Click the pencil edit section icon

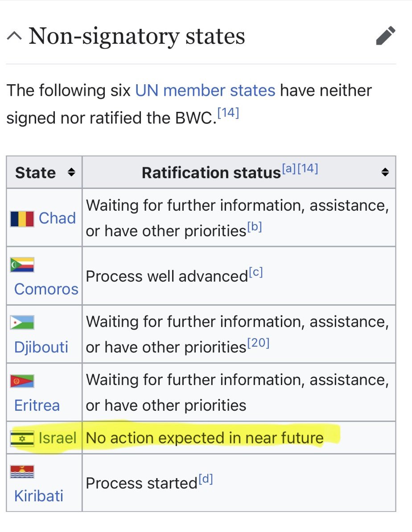click(x=386, y=36)
